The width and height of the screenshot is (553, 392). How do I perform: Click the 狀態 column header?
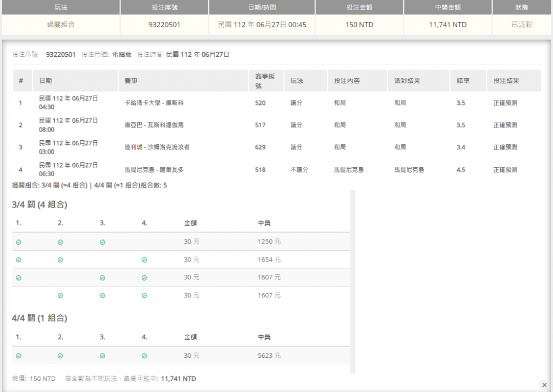(522, 7)
